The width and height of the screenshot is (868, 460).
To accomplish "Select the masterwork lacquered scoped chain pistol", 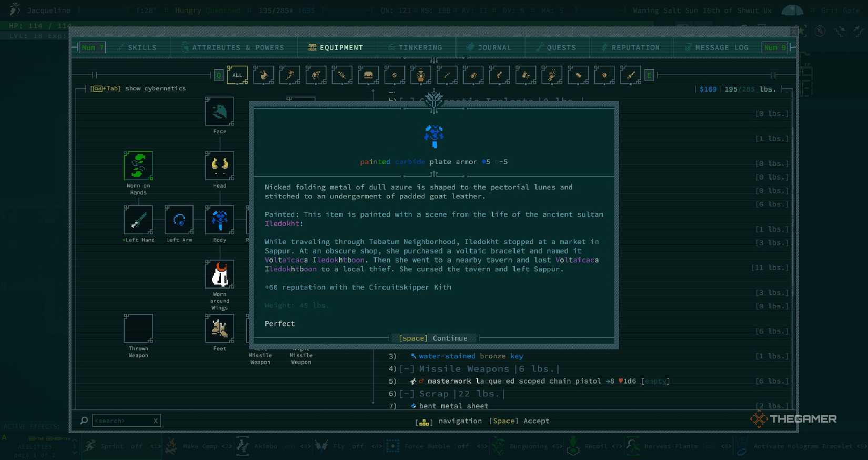I will point(540,381).
